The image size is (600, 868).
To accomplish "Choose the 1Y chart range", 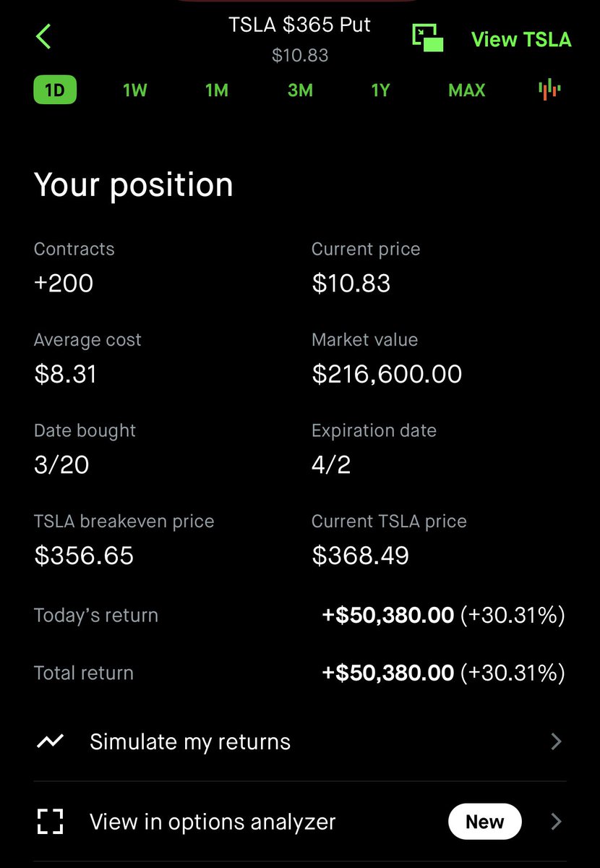I will (x=380, y=90).
